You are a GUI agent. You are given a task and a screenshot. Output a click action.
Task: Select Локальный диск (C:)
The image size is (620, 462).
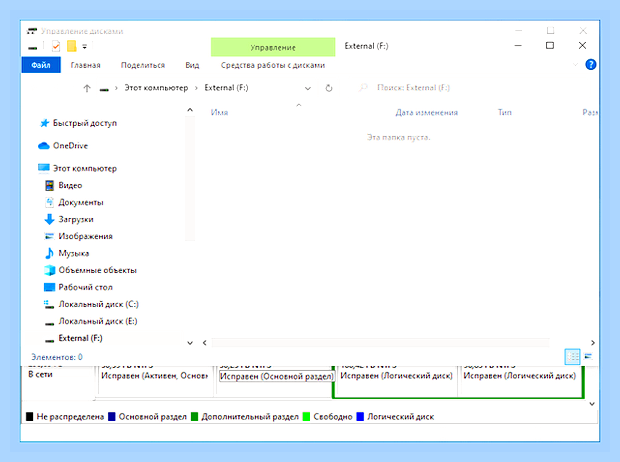(x=98, y=304)
